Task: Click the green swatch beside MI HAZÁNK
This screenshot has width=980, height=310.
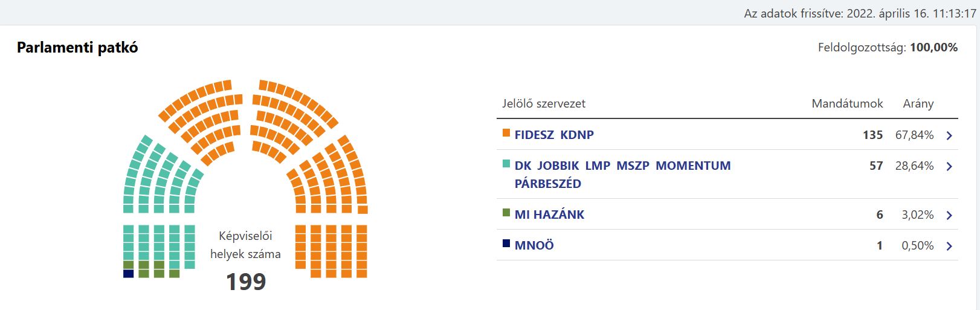Action: tap(506, 213)
